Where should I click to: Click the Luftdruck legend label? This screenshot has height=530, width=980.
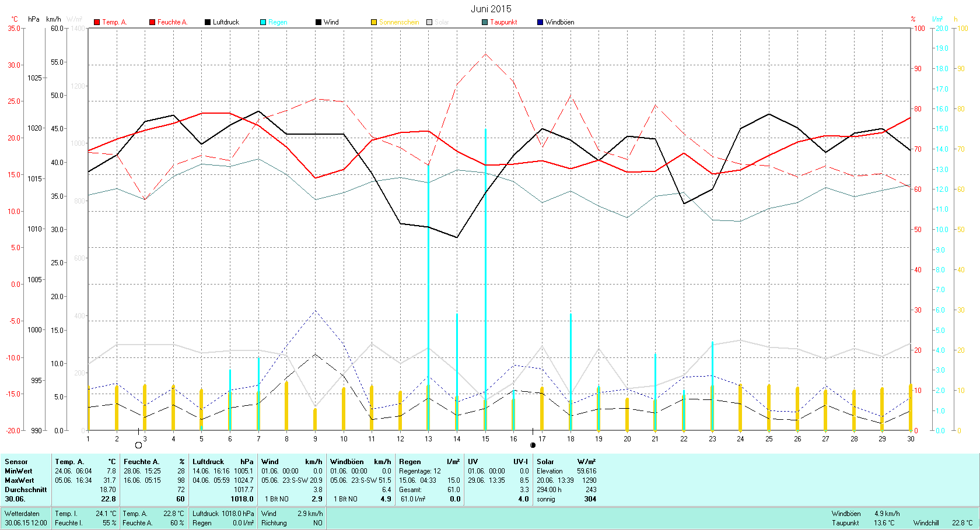226,22
